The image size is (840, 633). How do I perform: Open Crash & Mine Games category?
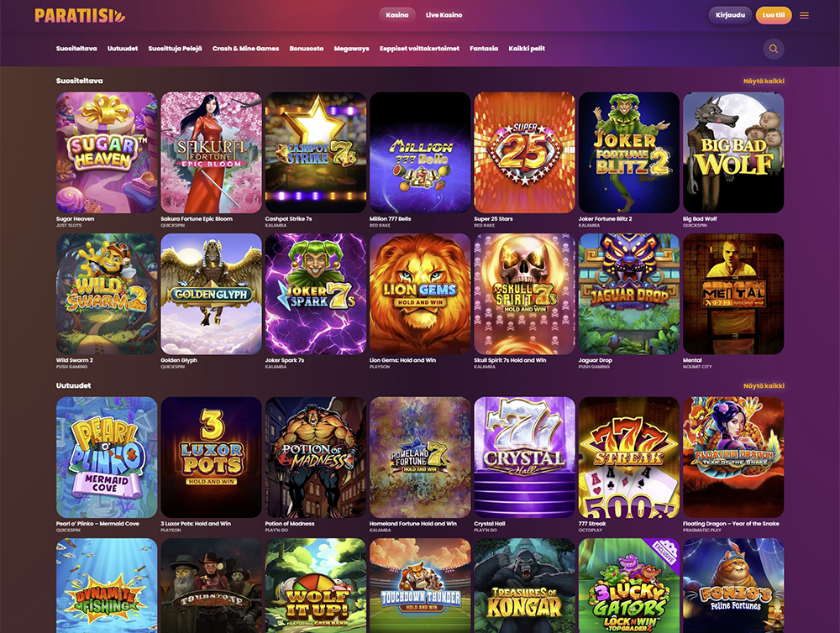pyautogui.click(x=245, y=49)
